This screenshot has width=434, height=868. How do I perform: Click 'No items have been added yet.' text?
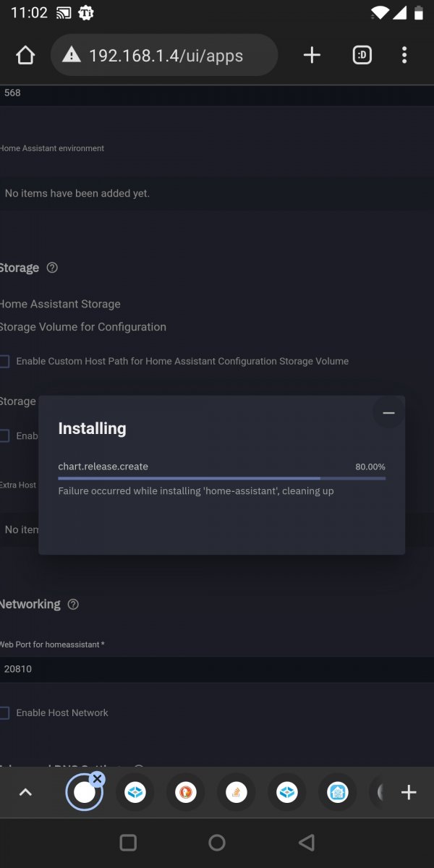pos(77,194)
